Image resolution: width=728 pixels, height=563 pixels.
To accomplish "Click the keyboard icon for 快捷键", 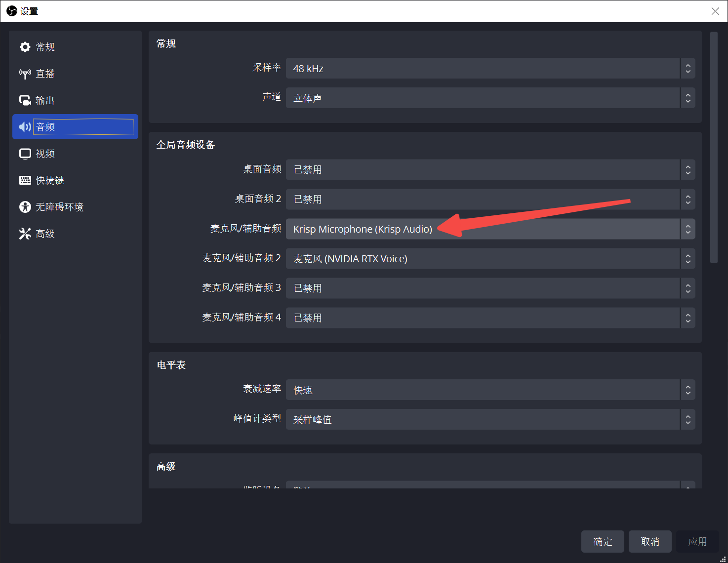I will [25, 180].
